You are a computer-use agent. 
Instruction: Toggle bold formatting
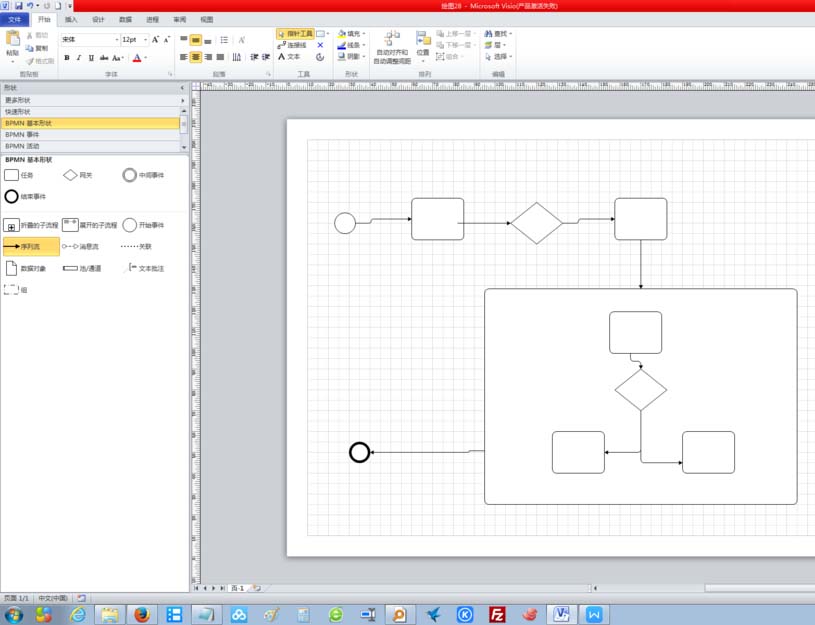tap(66, 57)
